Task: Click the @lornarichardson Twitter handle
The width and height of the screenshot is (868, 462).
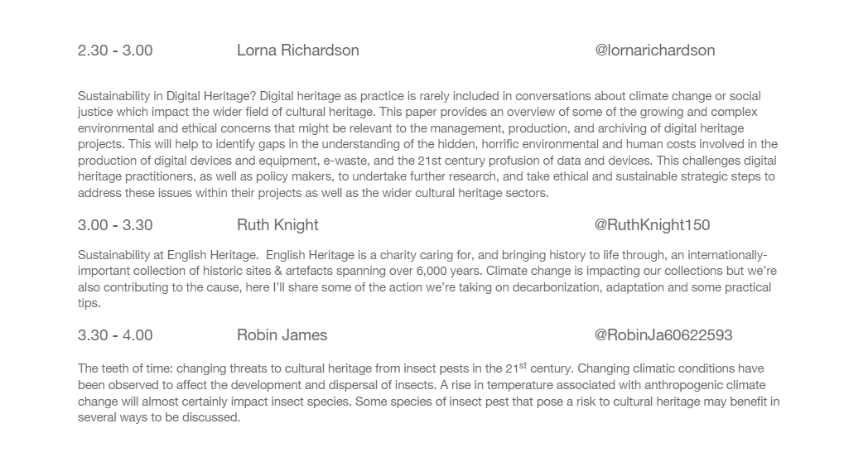Action: click(x=655, y=51)
